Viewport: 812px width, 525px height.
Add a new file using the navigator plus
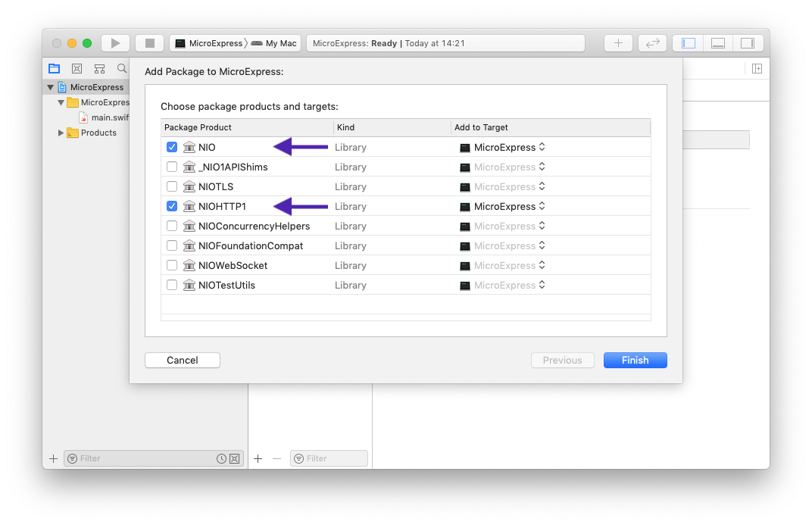coord(53,458)
